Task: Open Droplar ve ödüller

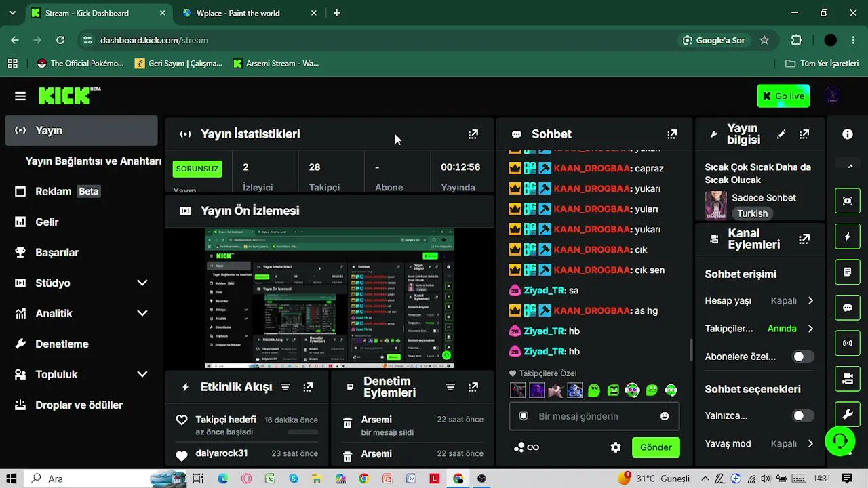Action: [81, 405]
